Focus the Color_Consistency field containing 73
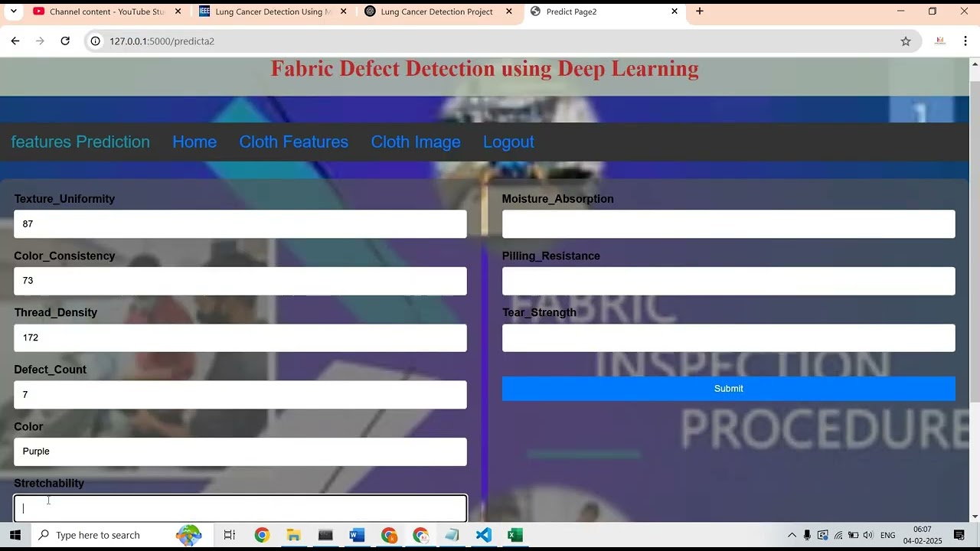 pos(240,281)
